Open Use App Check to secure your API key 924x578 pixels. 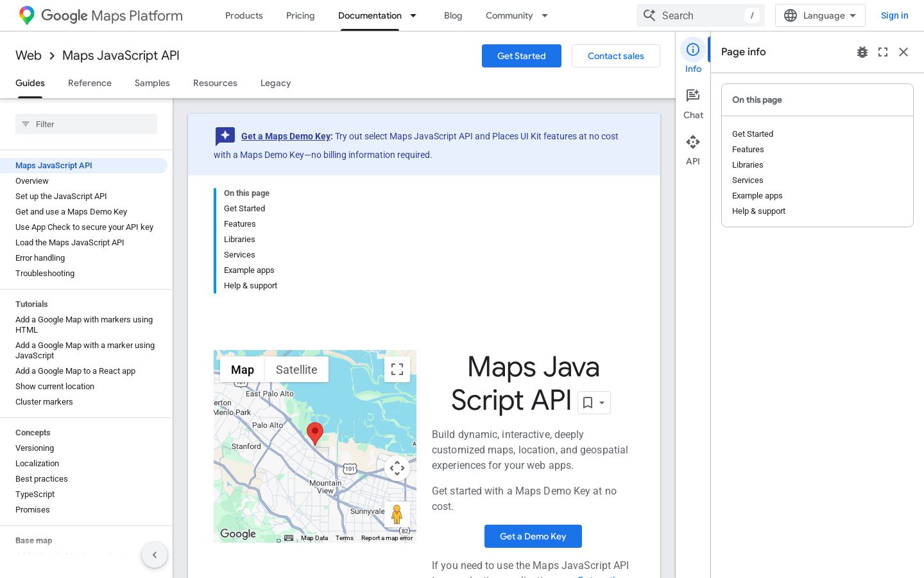coord(85,227)
